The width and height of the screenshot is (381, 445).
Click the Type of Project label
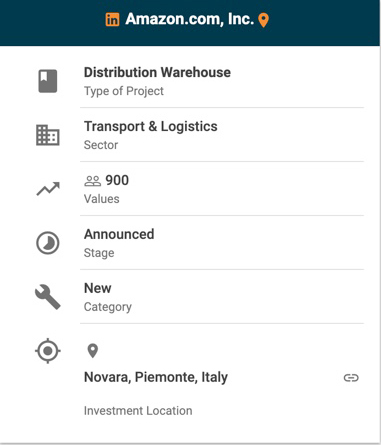[124, 91]
